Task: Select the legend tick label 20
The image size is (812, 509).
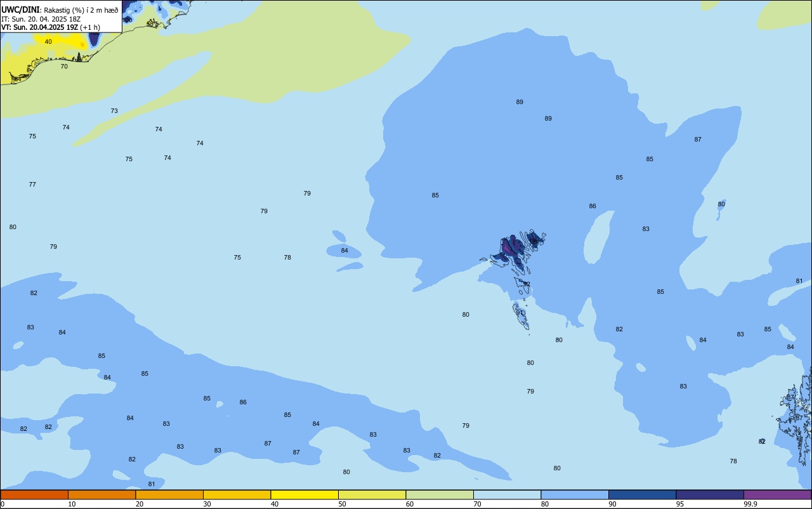Action: point(140,504)
